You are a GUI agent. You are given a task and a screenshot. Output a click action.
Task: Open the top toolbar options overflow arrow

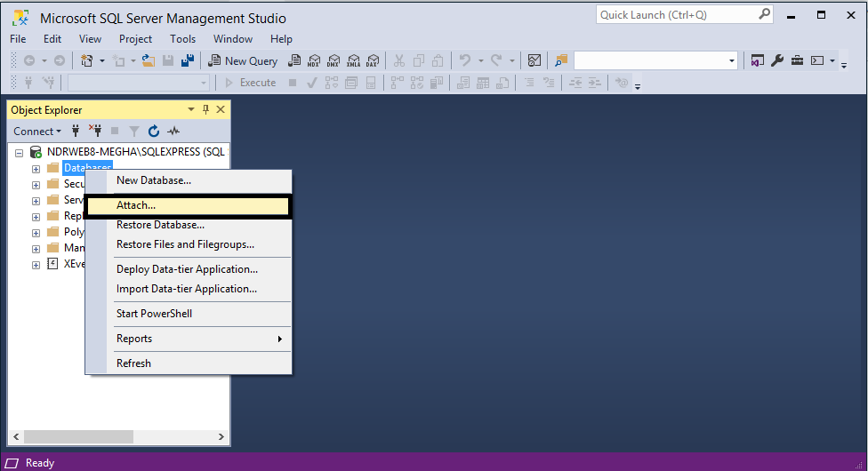[844, 65]
